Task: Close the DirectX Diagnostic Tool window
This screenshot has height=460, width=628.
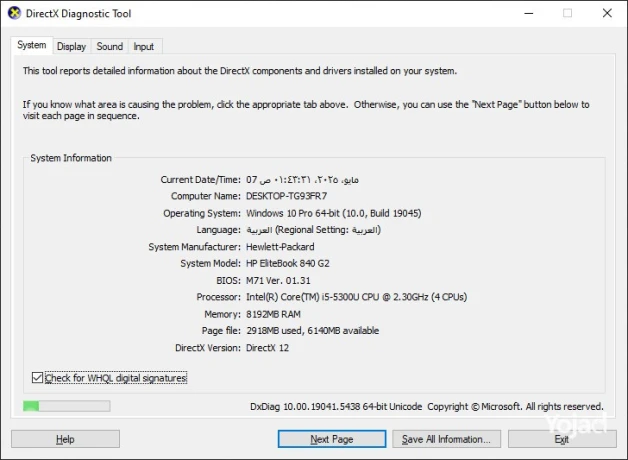Action: 607,13
